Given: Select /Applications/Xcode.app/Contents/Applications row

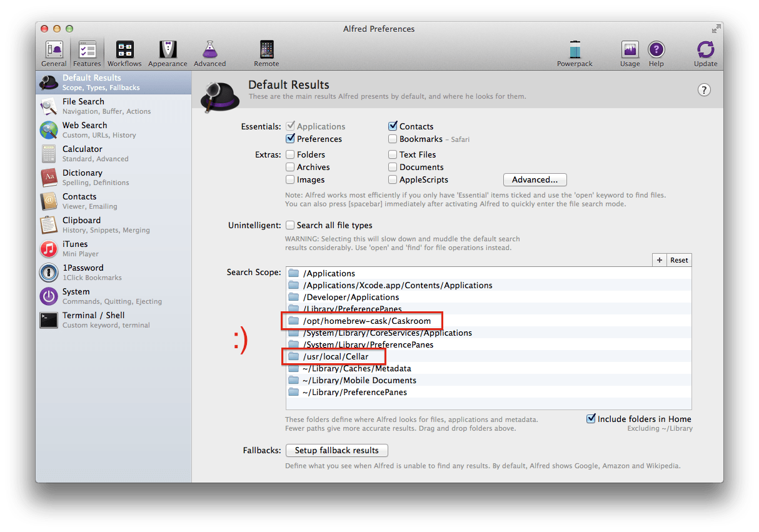Looking at the screenshot, I should click(488, 285).
